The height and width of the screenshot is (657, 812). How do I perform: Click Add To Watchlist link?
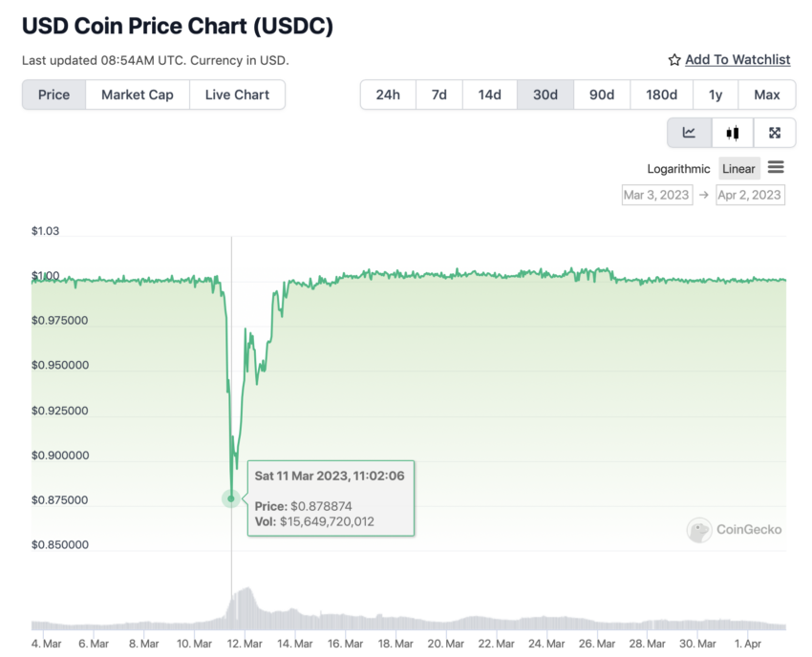737,60
